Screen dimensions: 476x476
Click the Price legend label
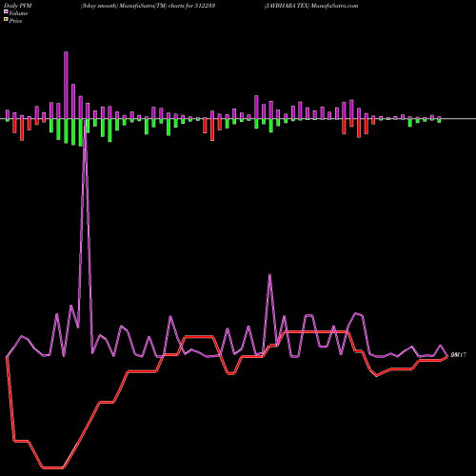[x=15, y=21]
